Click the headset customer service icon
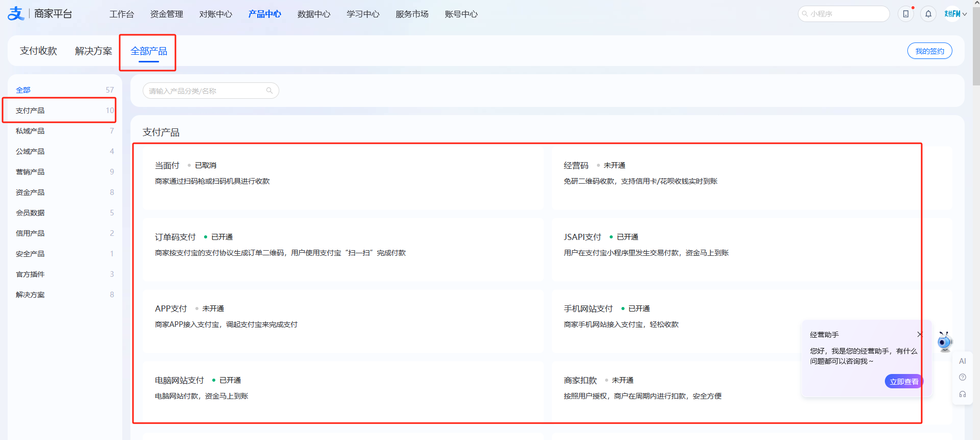The image size is (980, 440). [x=963, y=394]
